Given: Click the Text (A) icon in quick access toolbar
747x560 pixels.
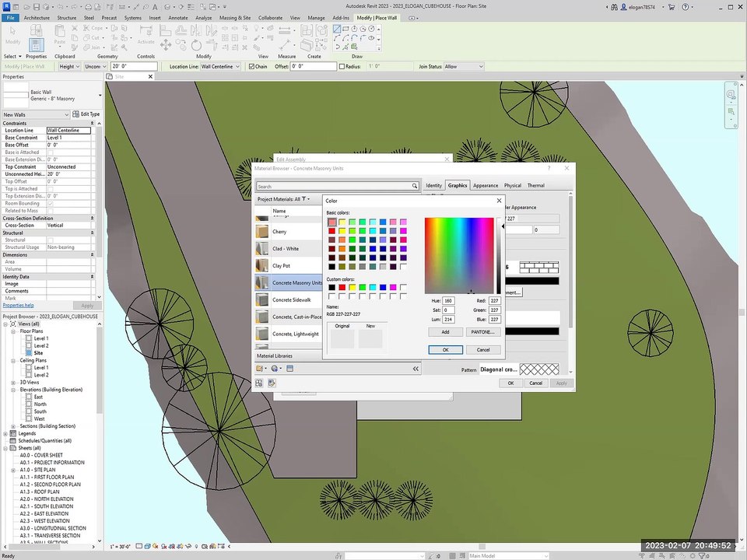Looking at the screenshot, I should [155, 7].
